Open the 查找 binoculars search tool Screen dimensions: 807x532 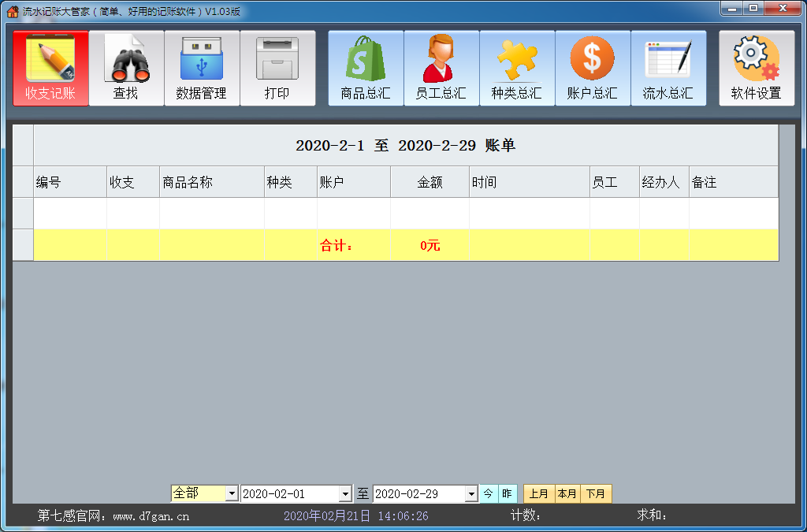coord(126,68)
